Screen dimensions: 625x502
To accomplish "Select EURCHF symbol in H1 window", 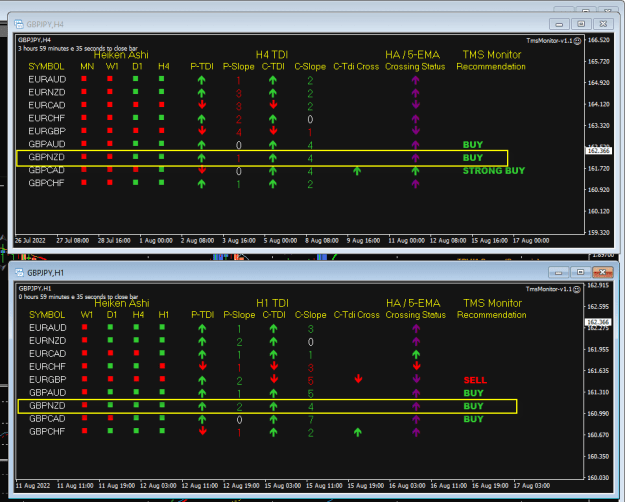I will (47, 366).
